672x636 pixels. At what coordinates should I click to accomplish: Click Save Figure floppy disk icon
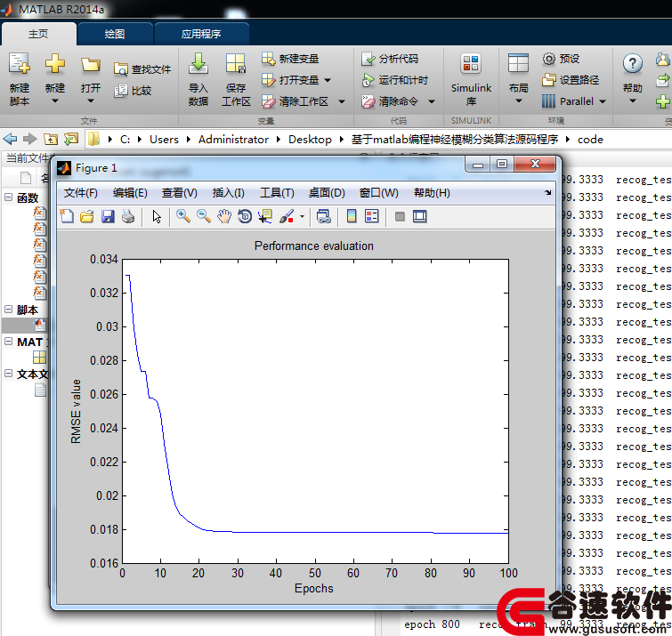click(x=108, y=216)
